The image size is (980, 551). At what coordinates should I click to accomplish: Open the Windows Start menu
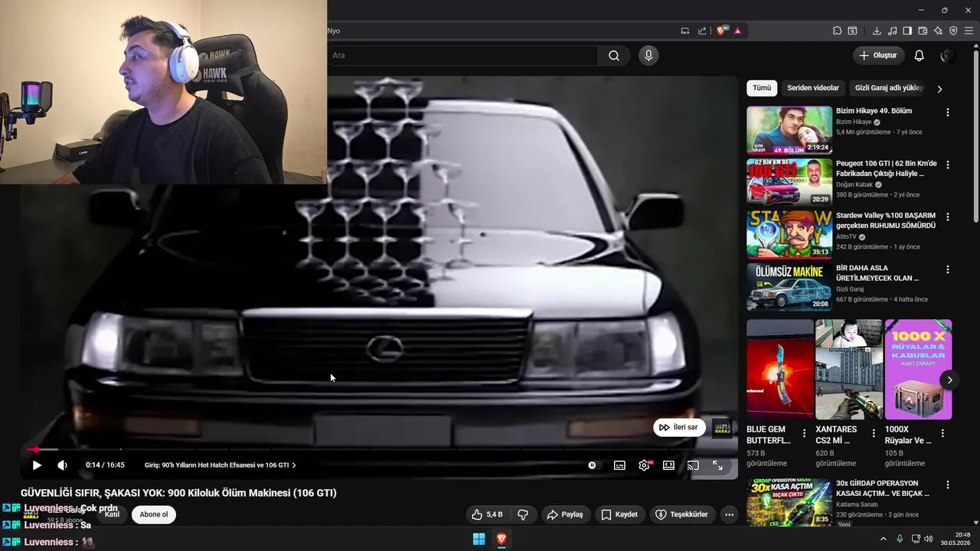(479, 539)
